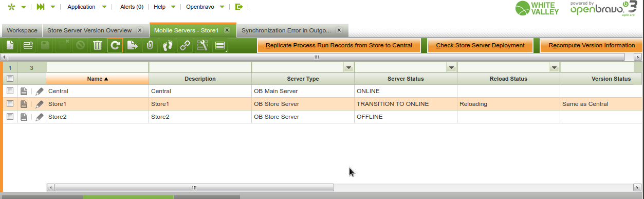Screen dimensions: 644x199
Task: Click the paperclip attachments icon
Action: pos(150,45)
